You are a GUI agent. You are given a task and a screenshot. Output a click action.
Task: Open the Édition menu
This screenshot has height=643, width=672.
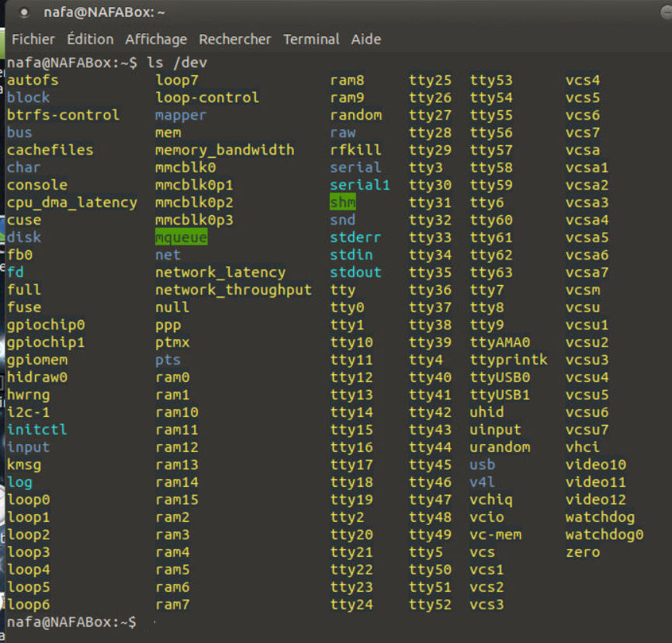91,40
